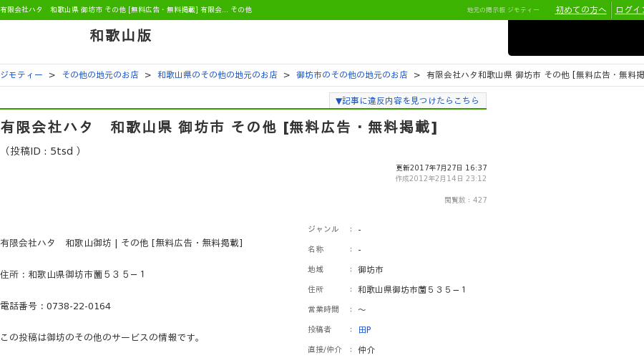Click the 地元の掲示板 ジモティー header text

tap(503, 10)
